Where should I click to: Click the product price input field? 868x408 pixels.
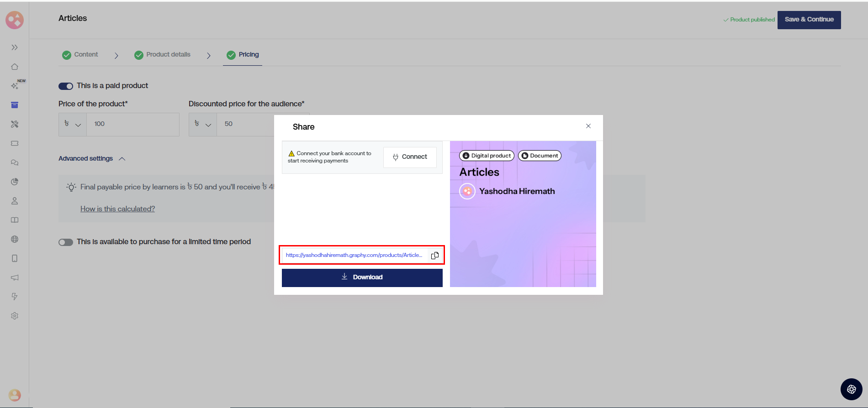point(132,124)
